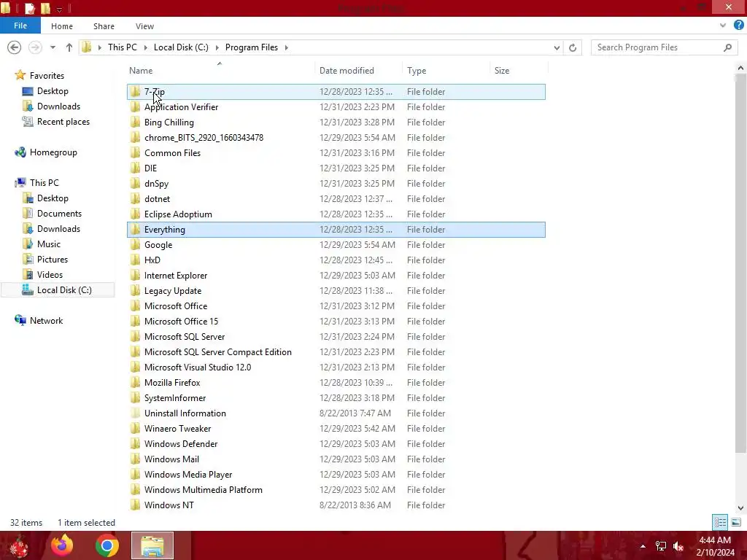Click the Back navigation arrow

coord(15,47)
